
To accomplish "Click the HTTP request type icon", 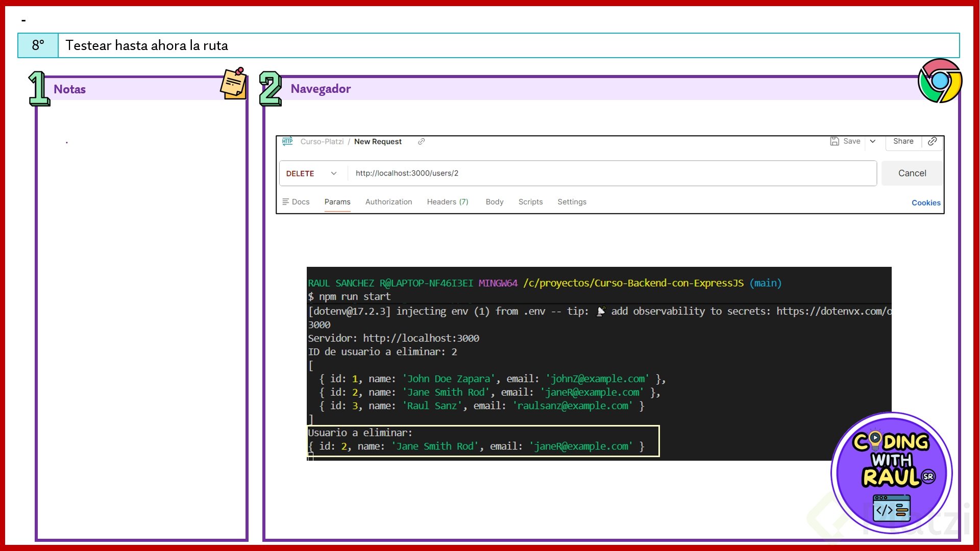I will point(287,141).
